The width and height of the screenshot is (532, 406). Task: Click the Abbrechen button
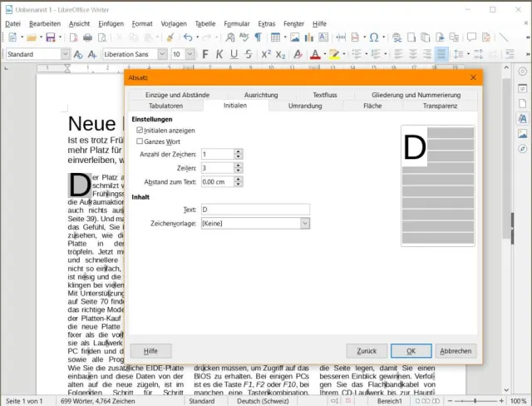456,351
